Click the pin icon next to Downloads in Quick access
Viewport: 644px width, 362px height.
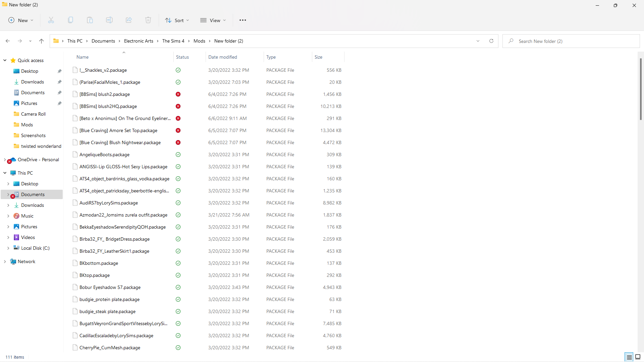point(59,82)
